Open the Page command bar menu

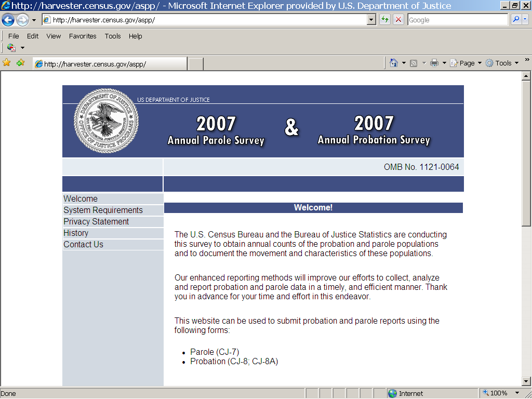pyautogui.click(x=465, y=63)
